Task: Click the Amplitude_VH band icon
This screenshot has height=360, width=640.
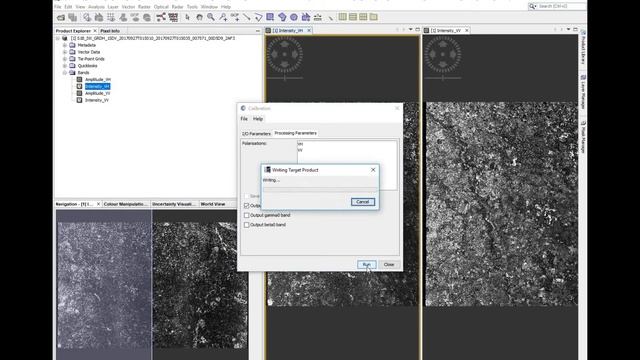Action: click(79, 80)
